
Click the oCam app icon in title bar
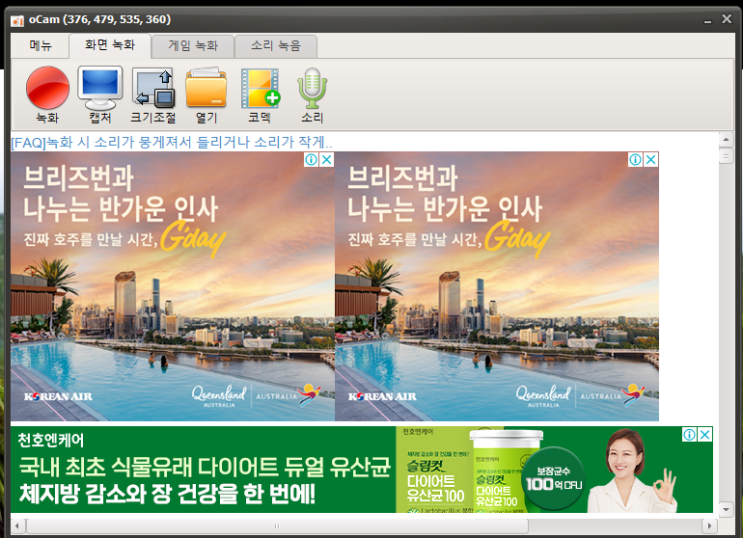tap(18, 20)
